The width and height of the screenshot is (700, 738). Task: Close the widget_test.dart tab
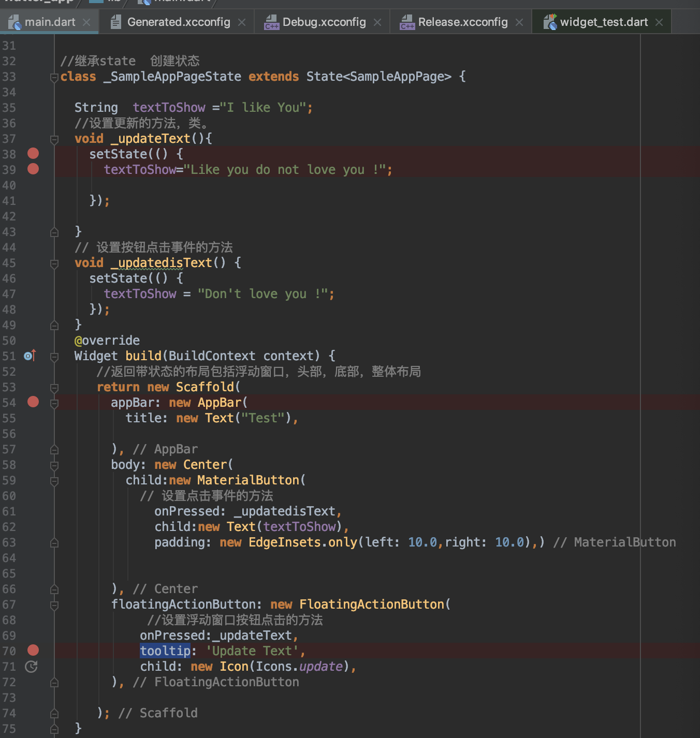click(x=659, y=22)
